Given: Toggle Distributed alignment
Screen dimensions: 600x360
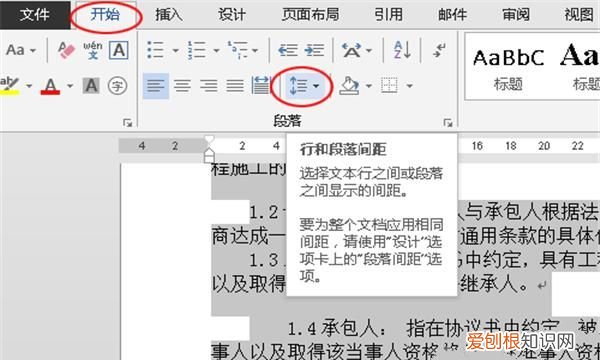Looking at the screenshot, I should tap(261, 86).
